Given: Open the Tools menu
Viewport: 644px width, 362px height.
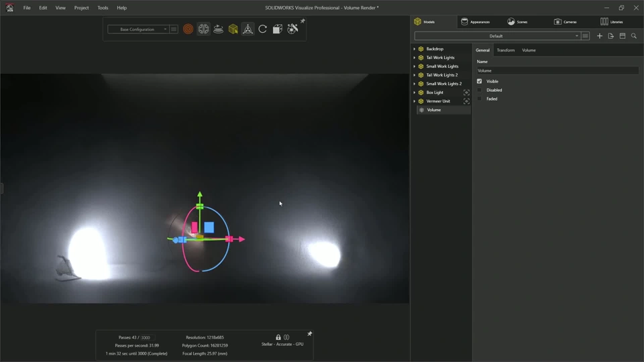Looking at the screenshot, I should (103, 8).
